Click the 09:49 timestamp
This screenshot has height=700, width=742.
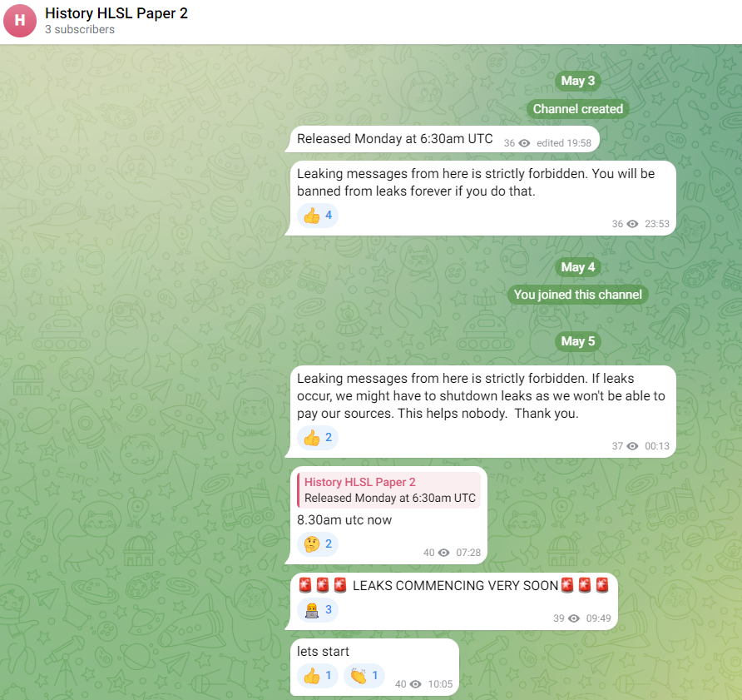coord(598,618)
